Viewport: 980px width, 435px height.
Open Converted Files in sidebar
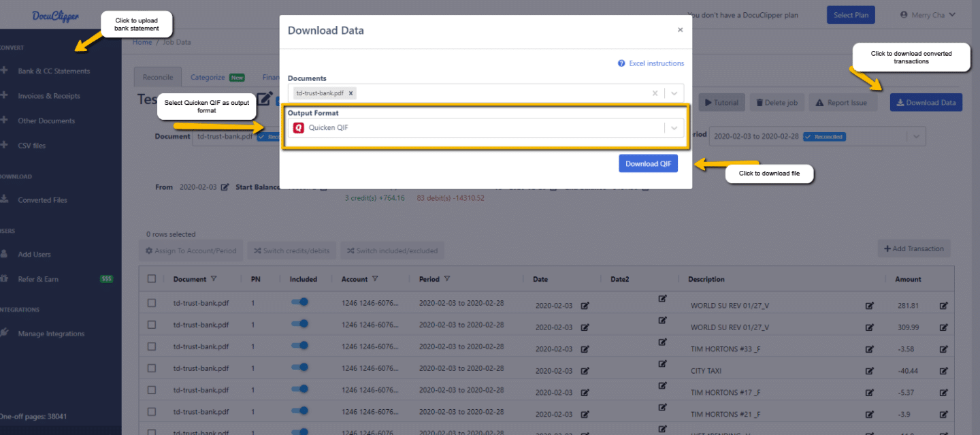(42, 200)
